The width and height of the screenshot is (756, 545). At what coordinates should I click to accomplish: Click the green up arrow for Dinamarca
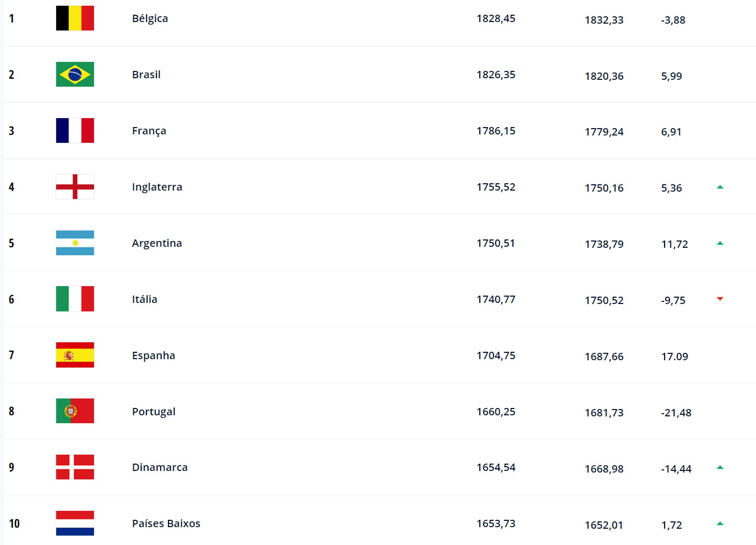point(720,467)
